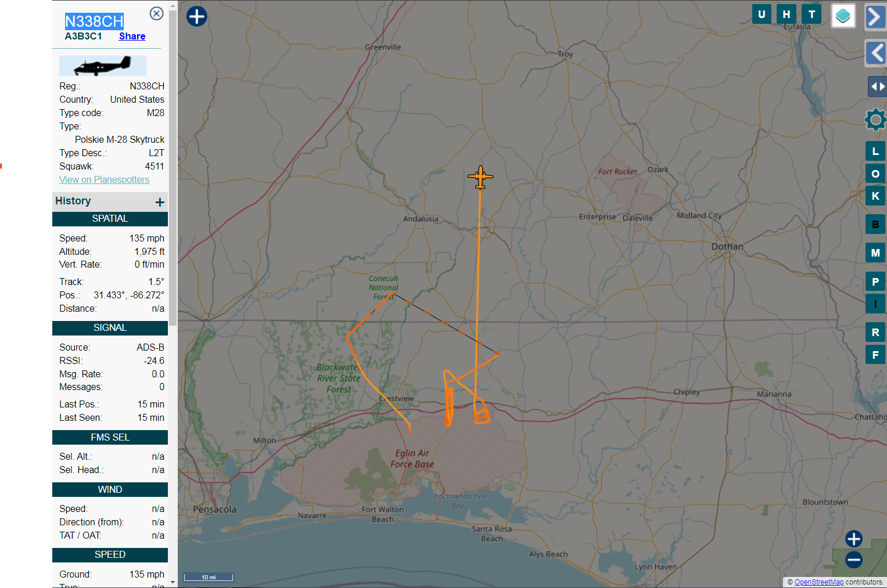
Task: Click the History heading
Action: point(73,201)
